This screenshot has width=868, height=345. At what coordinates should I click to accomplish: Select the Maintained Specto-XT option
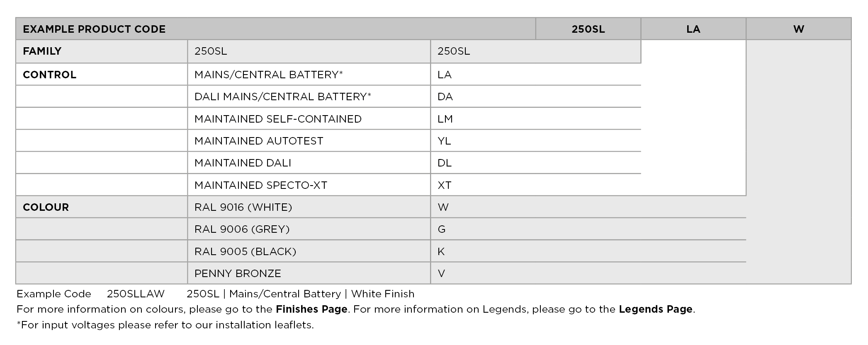(x=261, y=185)
